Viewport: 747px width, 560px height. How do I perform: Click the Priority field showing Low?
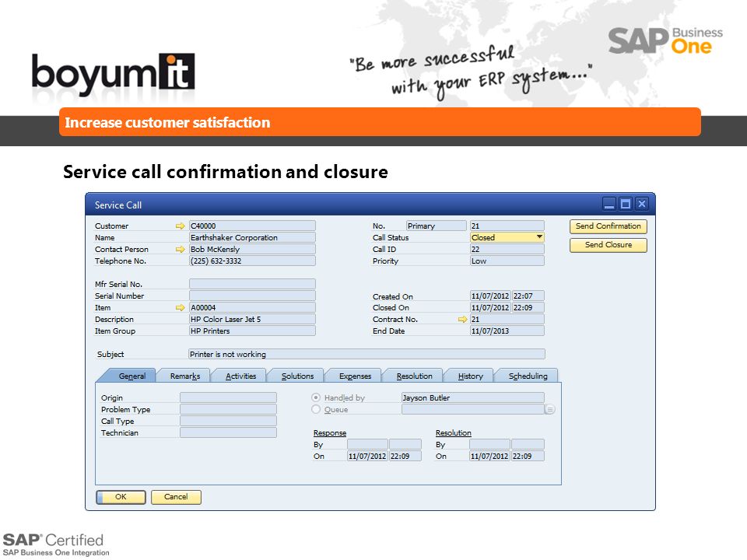pos(507,261)
